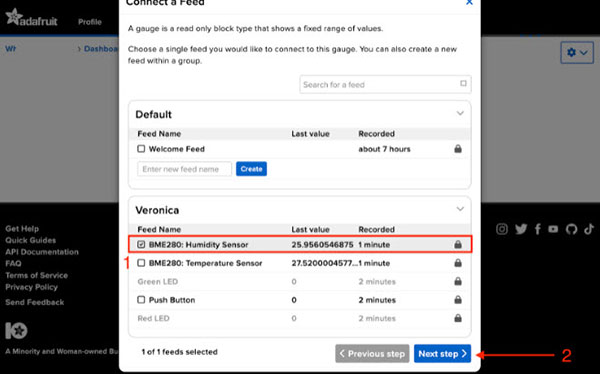This screenshot has width=600, height=374.
Task: Open the TikTok social icon
Action: coord(589,229)
